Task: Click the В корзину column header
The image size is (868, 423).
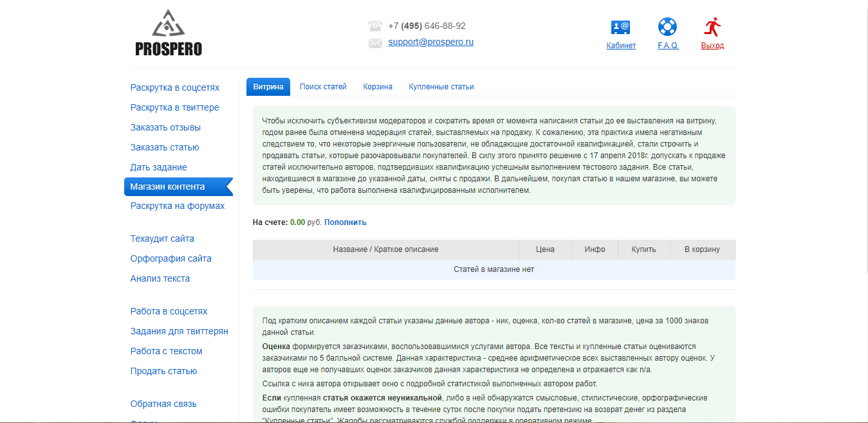Action: click(702, 249)
